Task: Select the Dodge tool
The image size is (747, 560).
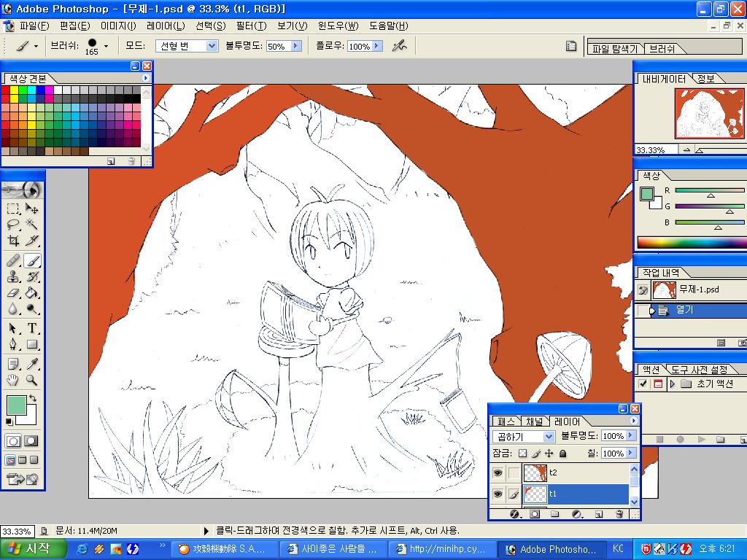Action: [32, 308]
